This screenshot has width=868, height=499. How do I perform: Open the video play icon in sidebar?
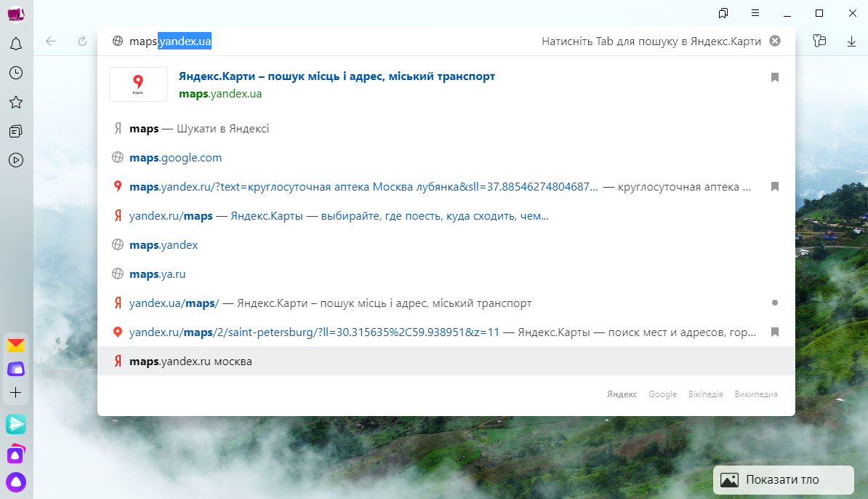16,160
